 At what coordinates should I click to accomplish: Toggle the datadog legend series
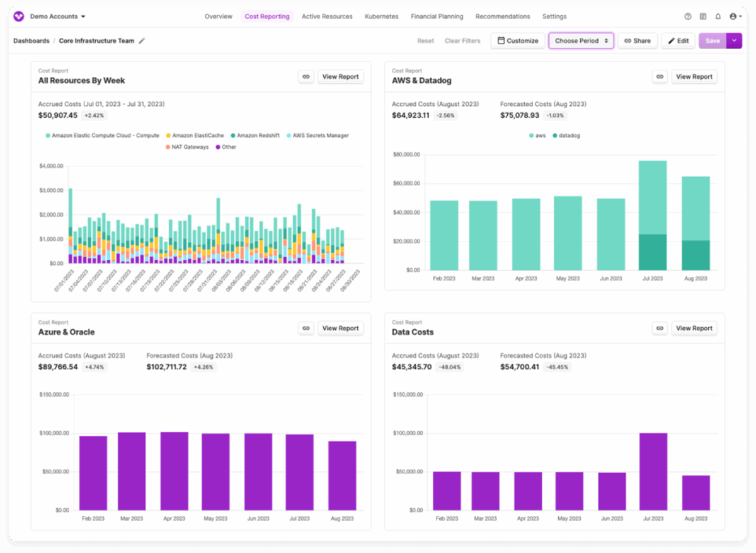pos(566,136)
